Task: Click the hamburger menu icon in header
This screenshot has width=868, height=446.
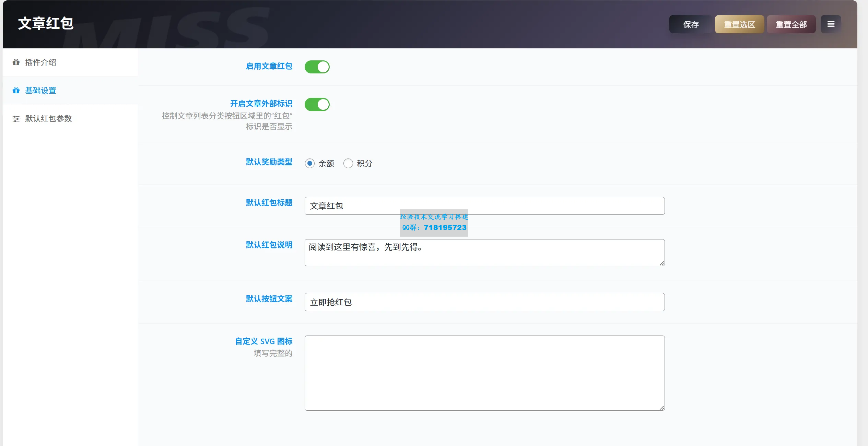Action: click(831, 24)
